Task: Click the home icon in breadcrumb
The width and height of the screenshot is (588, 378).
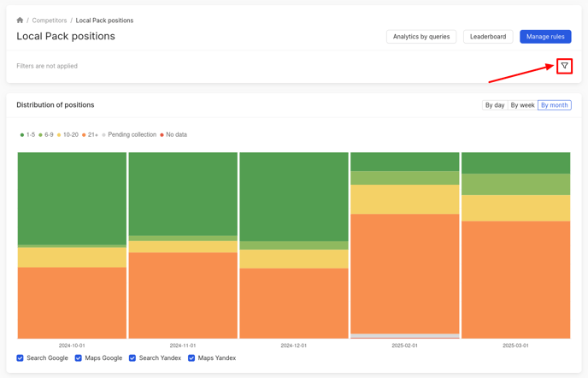Action: click(20, 21)
